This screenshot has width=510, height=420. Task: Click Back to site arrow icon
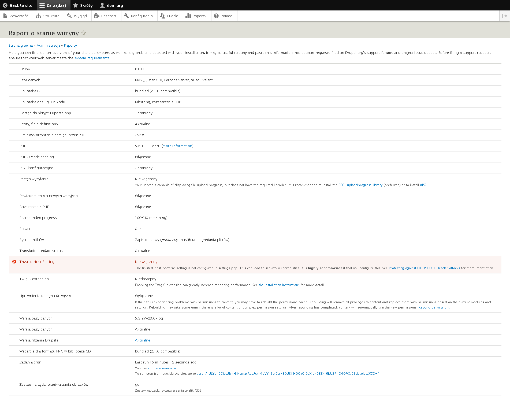(5, 5)
